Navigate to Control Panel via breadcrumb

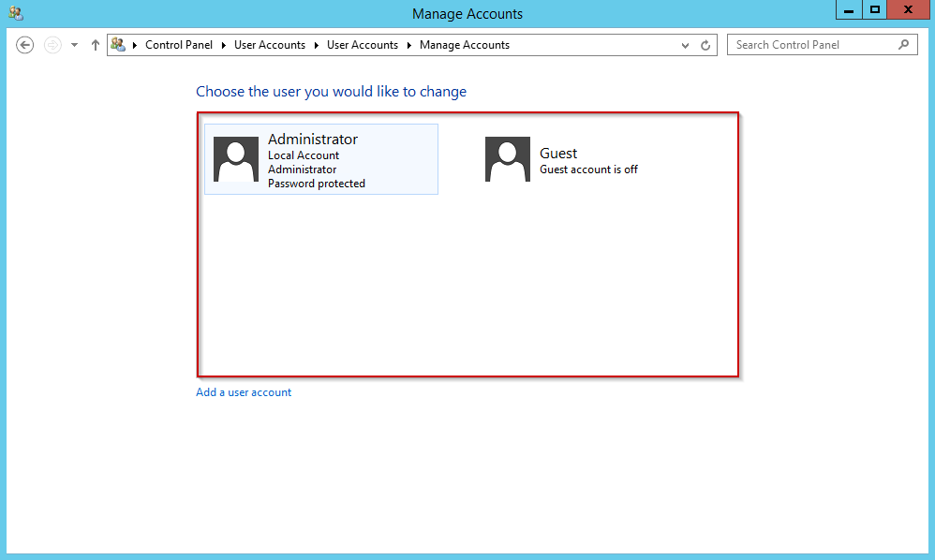pyautogui.click(x=179, y=44)
